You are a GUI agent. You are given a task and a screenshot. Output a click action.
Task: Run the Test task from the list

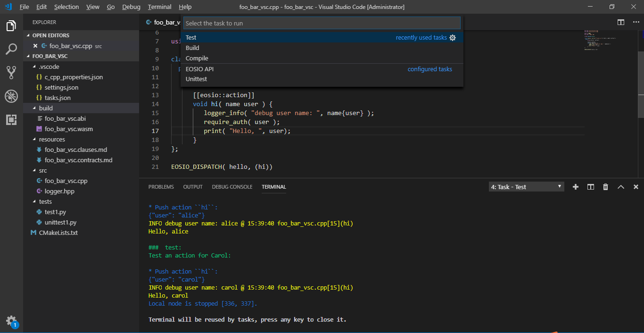click(x=322, y=38)
